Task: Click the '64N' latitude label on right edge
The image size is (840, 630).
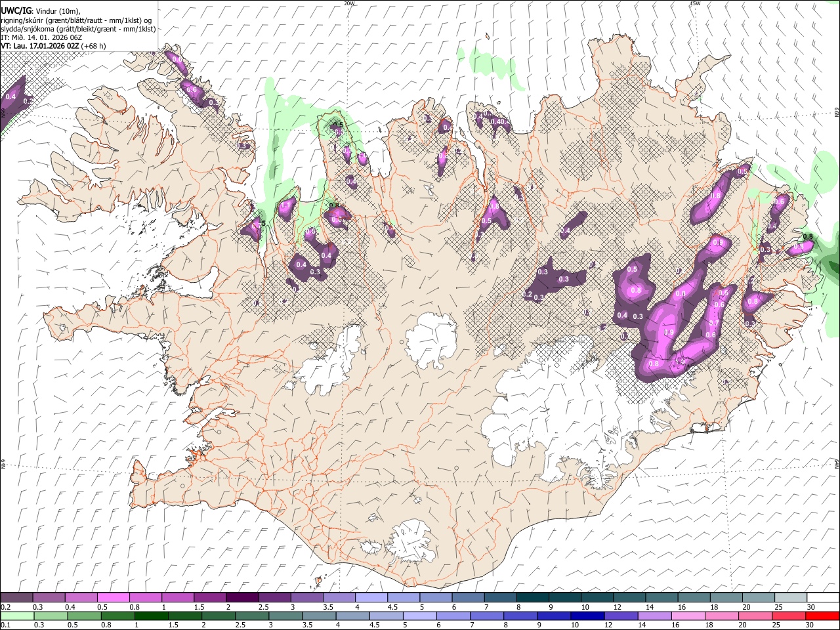Action: coord(837,463)
